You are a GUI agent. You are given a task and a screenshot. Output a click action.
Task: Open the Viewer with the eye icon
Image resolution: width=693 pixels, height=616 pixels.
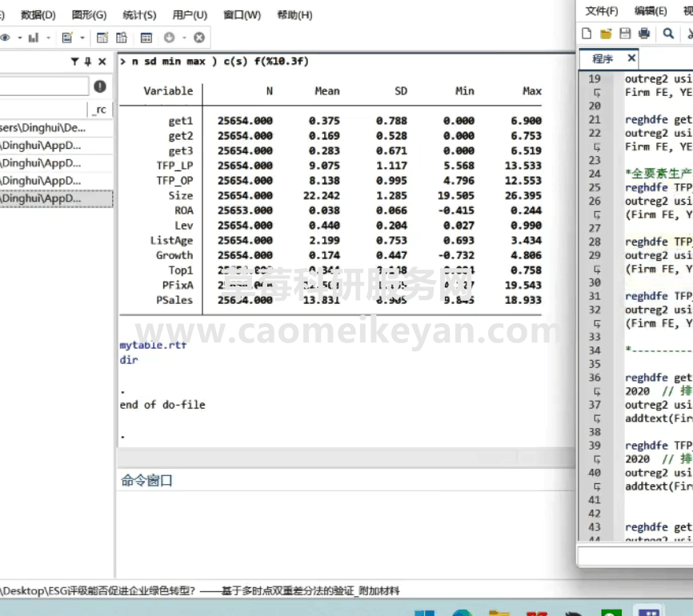click(x=5, y=38)
